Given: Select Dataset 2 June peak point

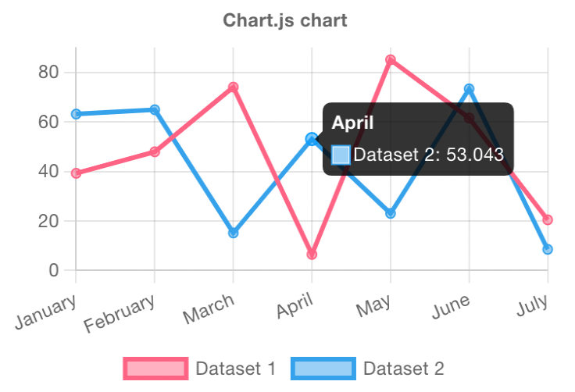Looking at the screenshot, I should pyautogui.click(x=469, y=89).
